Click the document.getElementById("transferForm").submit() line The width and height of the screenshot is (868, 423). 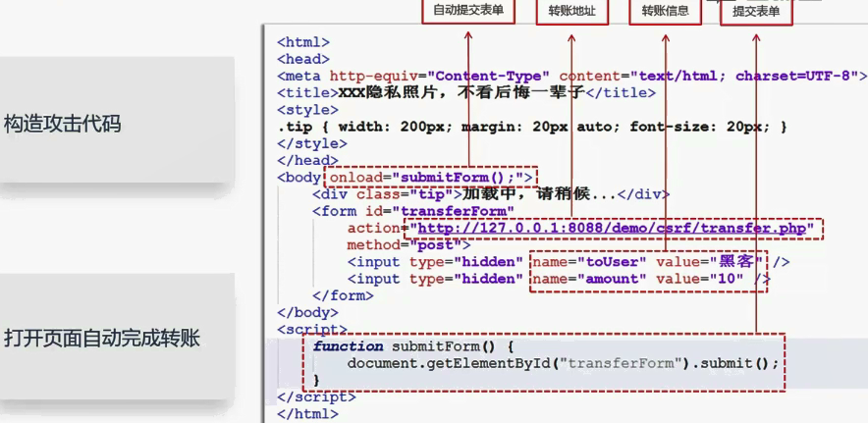point(563,363)
